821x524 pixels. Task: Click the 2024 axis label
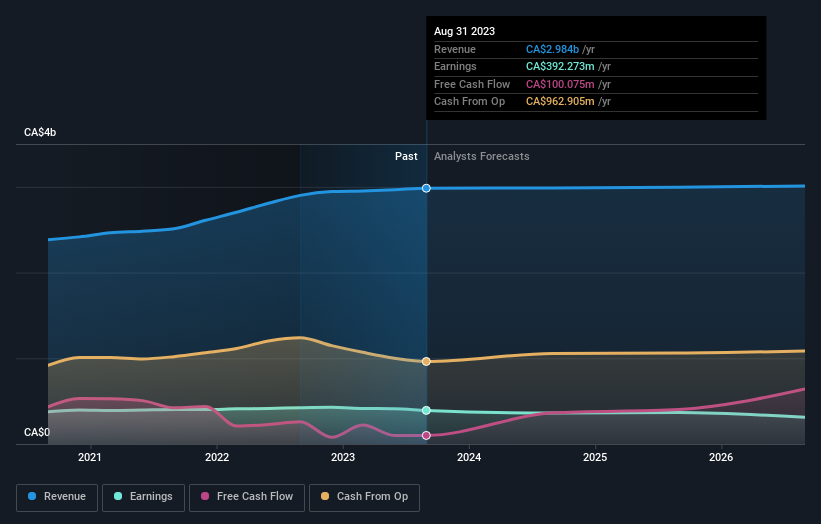pyautogui.click(x=469, y=458)
